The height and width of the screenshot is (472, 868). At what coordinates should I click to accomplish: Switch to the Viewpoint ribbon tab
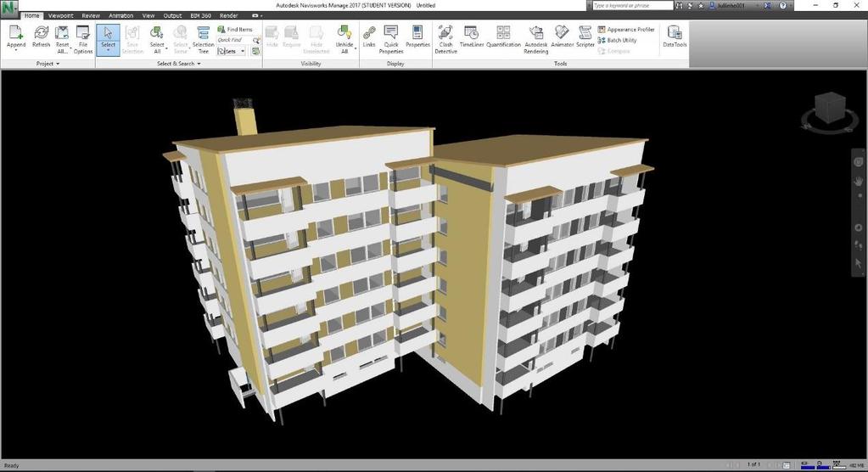[x=60, y=15]
